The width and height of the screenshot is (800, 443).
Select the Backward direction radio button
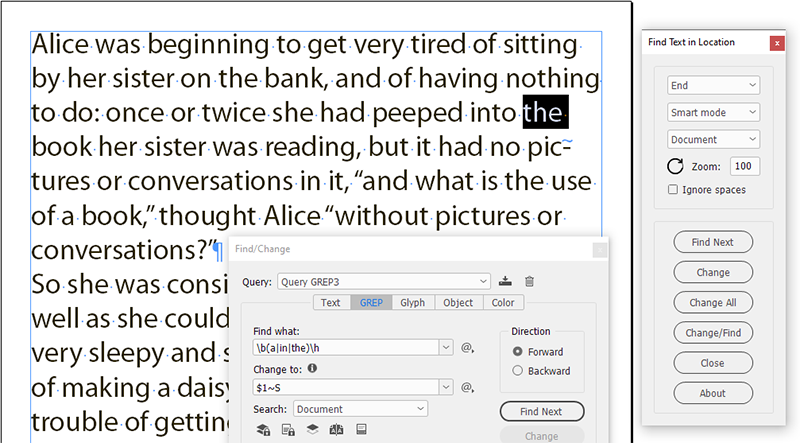click(517, 371)
